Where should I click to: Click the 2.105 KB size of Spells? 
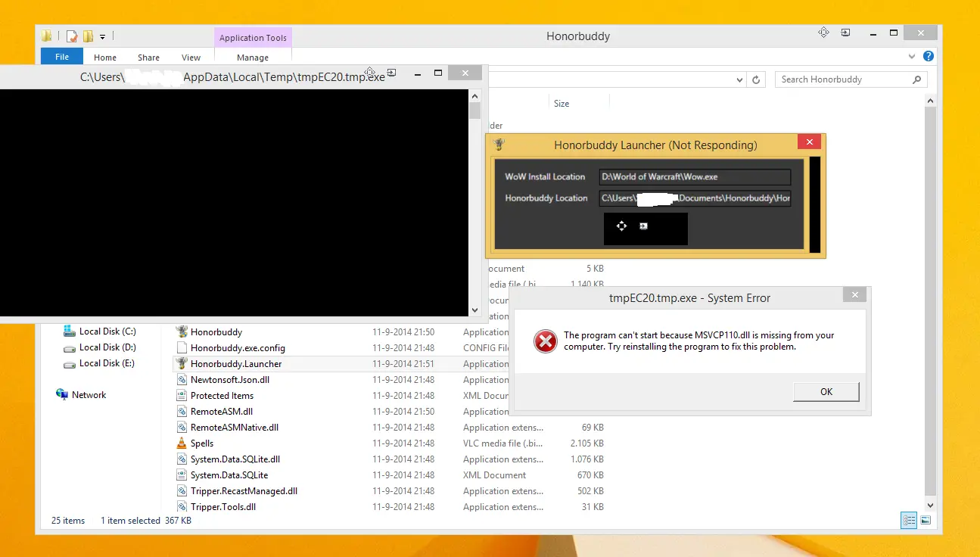586,443
